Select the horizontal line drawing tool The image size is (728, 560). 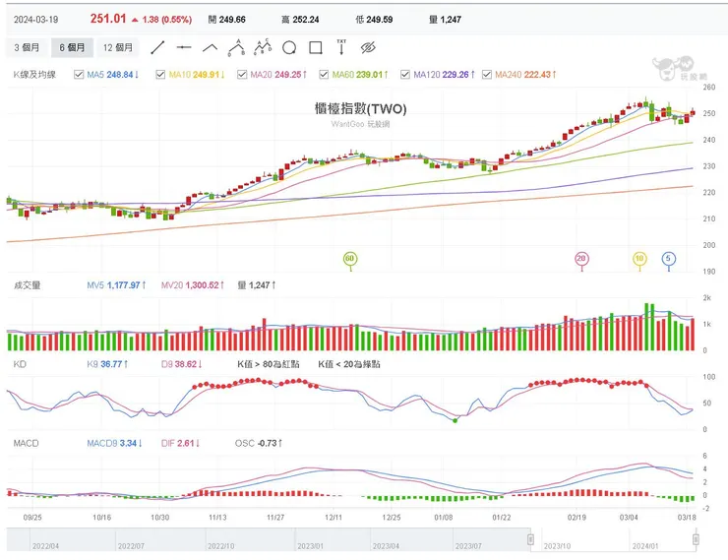pos(184,47)
